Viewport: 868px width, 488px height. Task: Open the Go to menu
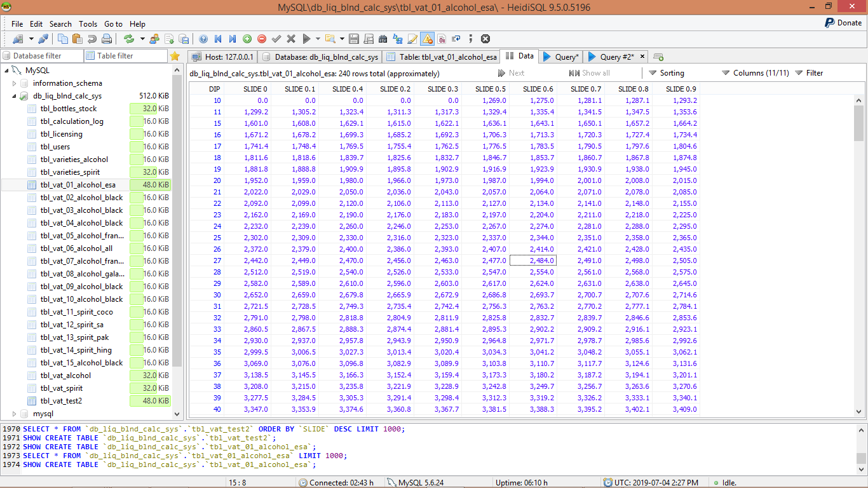(x=114, y=24)
